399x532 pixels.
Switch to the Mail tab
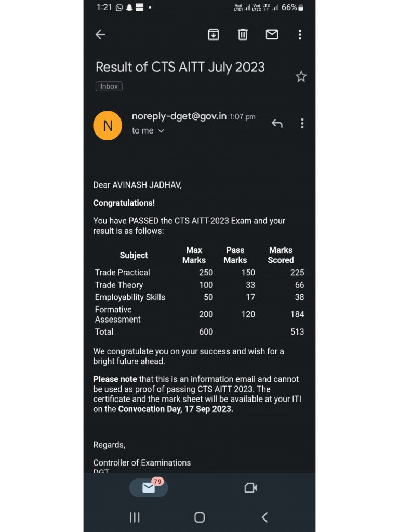point(149,488)
